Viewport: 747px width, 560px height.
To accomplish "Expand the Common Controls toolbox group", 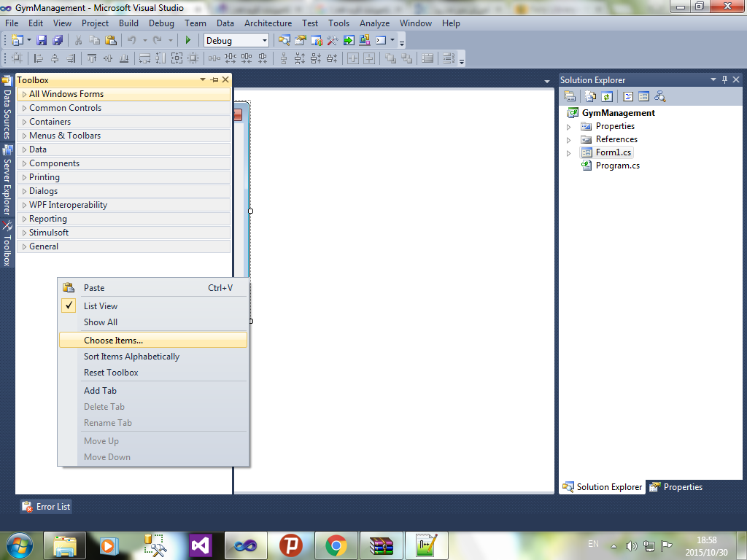I will point(24,108).
